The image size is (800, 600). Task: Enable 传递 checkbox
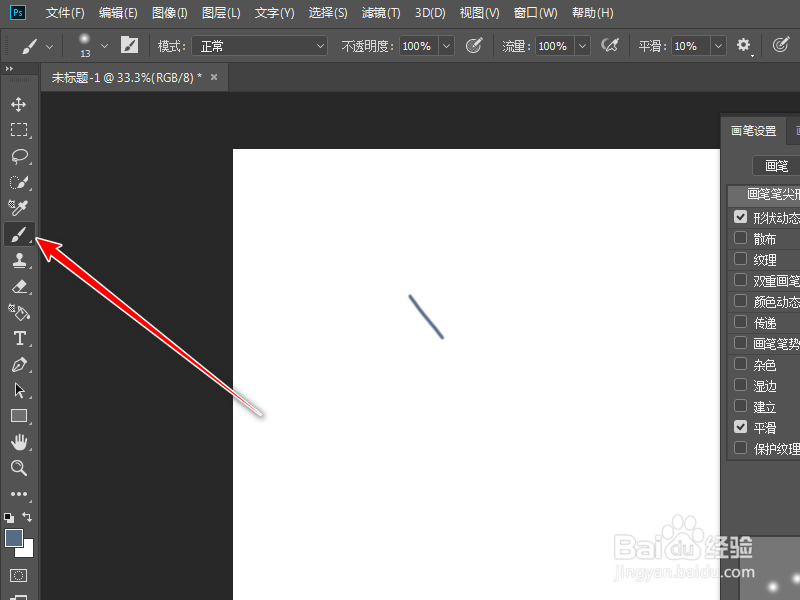click(x=740, y=322)
